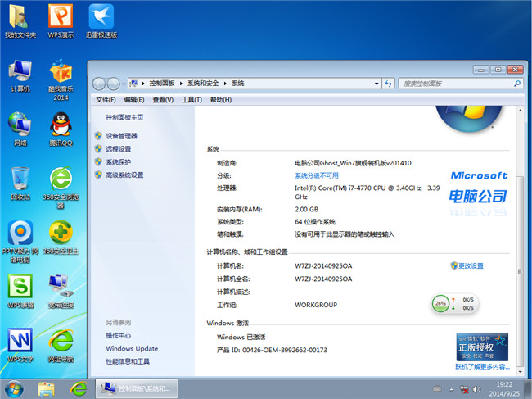The width and height of the screenshot is (532, 399).
Task: Click the keyboard input tray icon
Action: pos(438,389)
